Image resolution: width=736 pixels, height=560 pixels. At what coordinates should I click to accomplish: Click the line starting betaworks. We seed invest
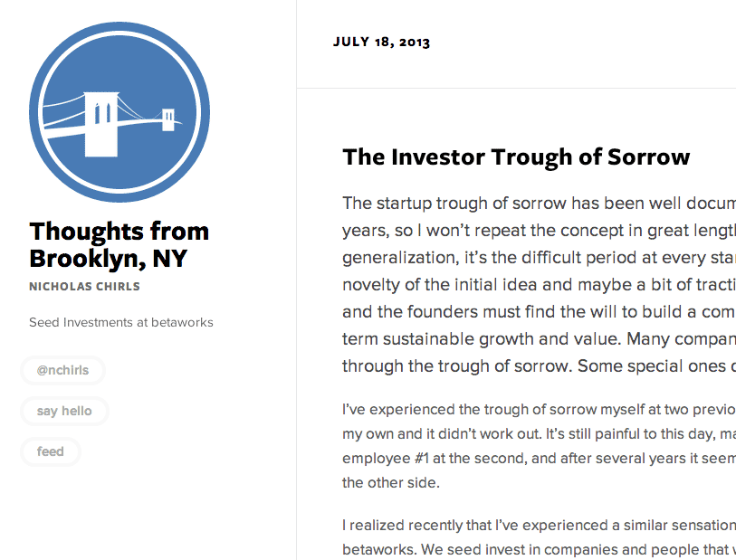pyautogui.click(x=539, y=549)
